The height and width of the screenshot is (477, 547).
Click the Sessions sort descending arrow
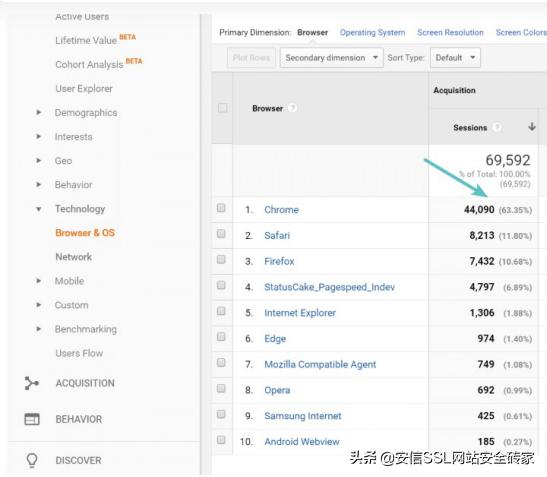(x=532, y=127)
